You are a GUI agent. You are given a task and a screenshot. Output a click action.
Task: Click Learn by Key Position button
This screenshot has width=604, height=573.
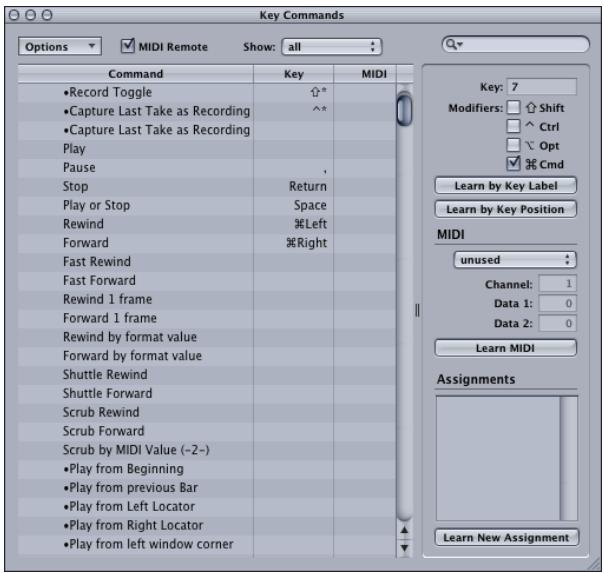(x=506, y=209)
